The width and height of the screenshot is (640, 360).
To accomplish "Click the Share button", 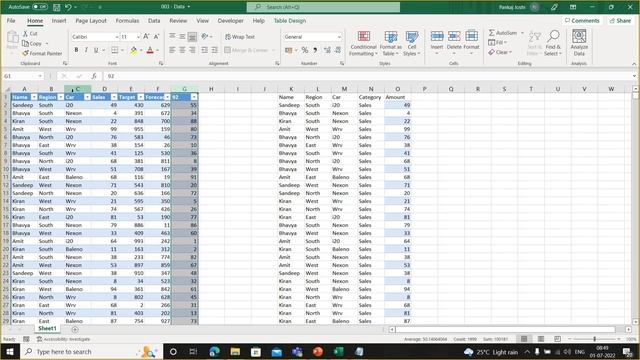I will 620,20.
